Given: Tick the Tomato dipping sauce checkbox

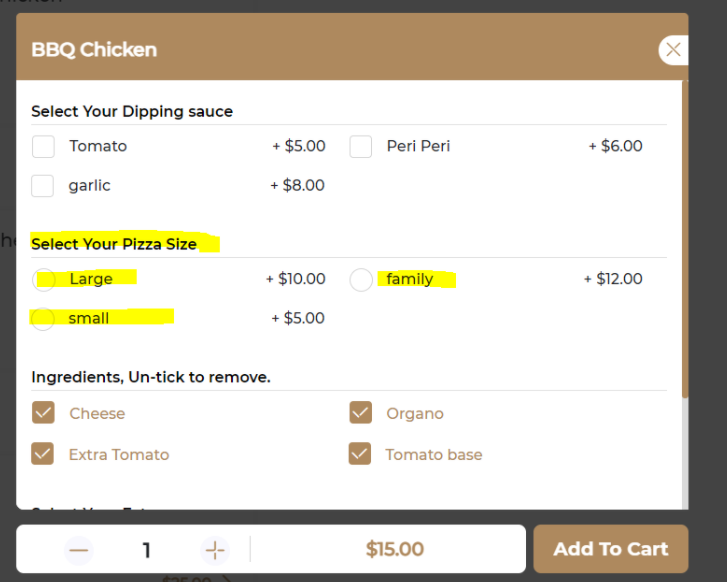Looking at the screenshot, I should (43, 147).
